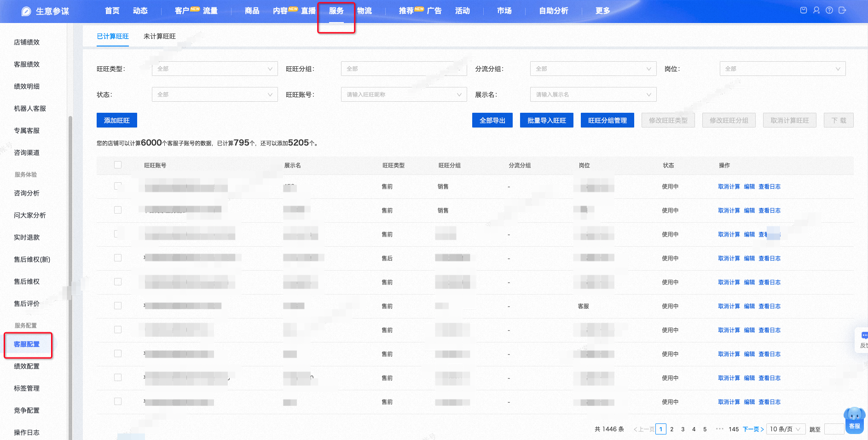Click the logout exit icon

coord(842,10)
